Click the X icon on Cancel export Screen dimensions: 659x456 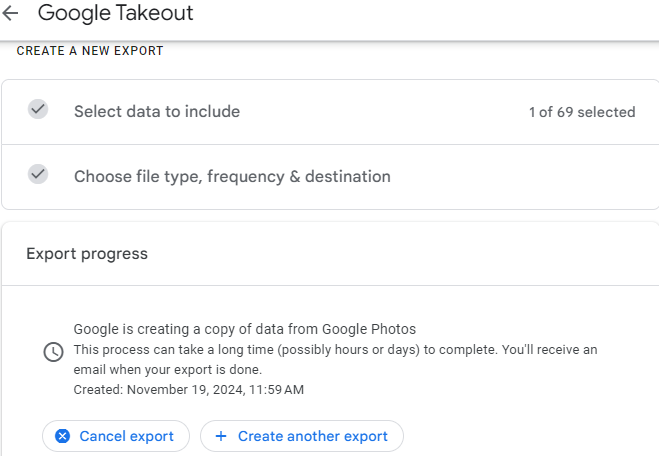tap(63, 436)
